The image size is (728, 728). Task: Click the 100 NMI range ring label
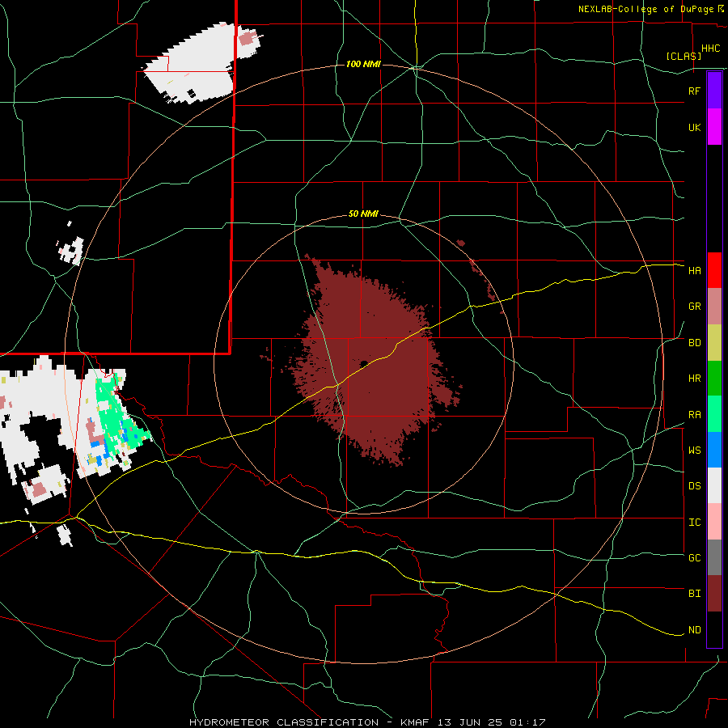363,64
